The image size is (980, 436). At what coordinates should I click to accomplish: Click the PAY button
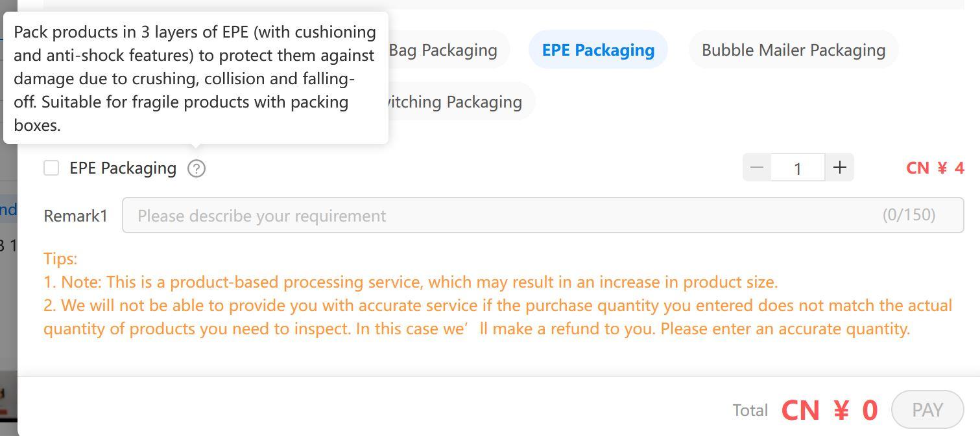[927, 409]
